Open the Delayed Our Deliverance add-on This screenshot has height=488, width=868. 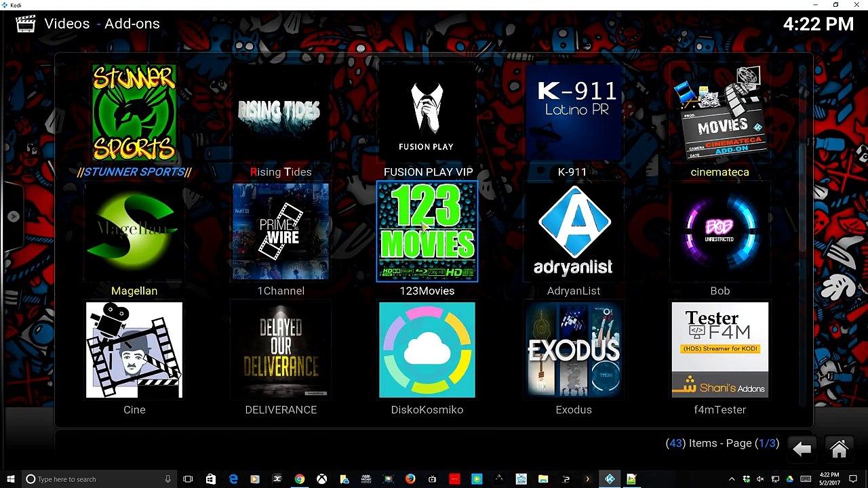(281, 350)
